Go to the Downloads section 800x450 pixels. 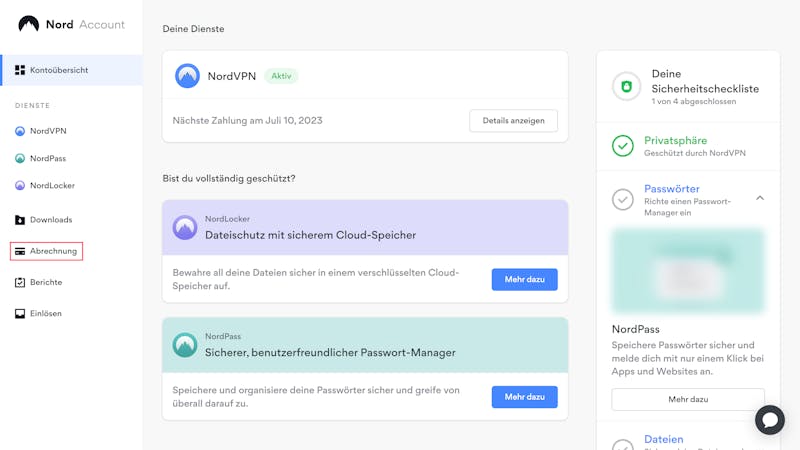pos(51,220)
